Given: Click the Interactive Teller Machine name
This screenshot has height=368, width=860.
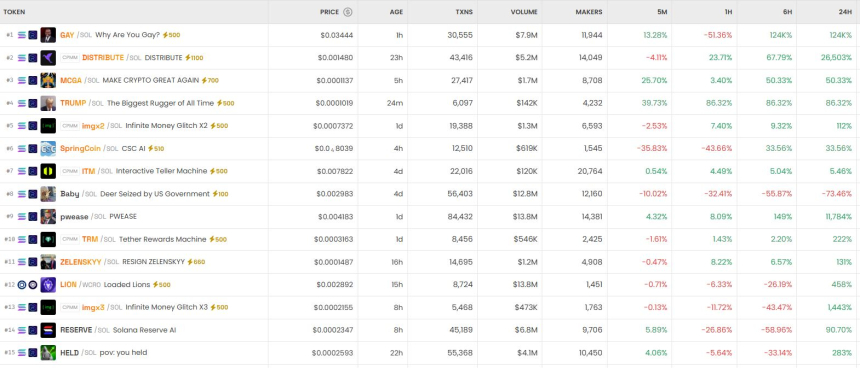Looking at the screenshot, I should point(162,171).
